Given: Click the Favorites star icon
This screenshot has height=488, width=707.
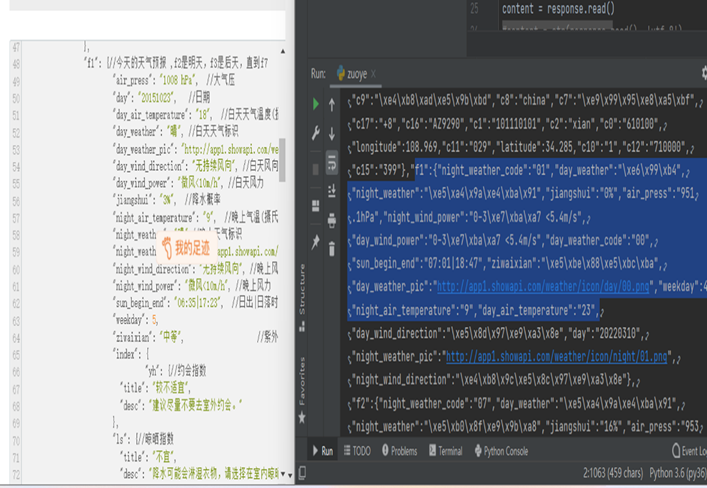Looking at the screenshot, I should coord(302,417).
